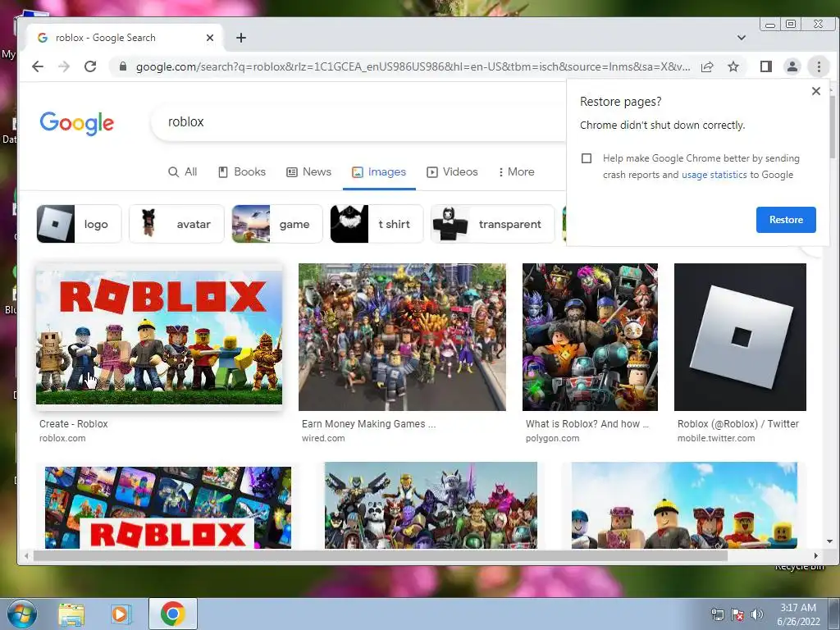Viewport: 840px width, 630px height.
Task: Switch to the Books tab
Action: [x=242, y=172]
